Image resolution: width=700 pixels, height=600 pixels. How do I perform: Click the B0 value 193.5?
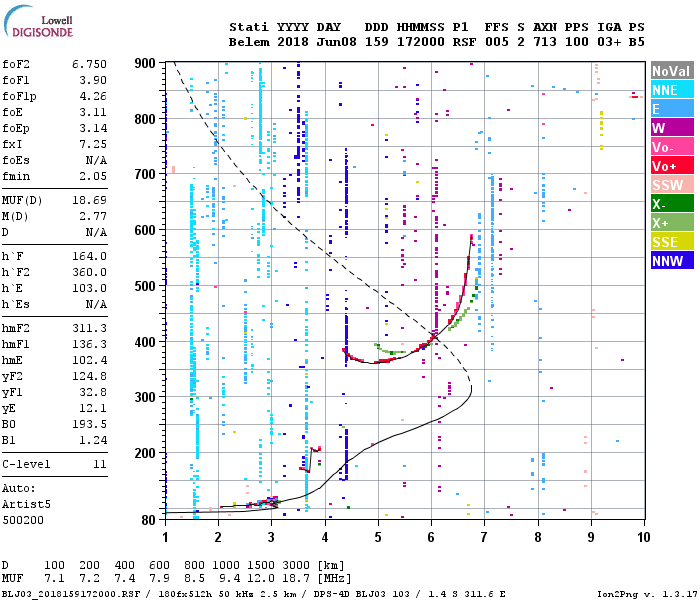point(89,424)
